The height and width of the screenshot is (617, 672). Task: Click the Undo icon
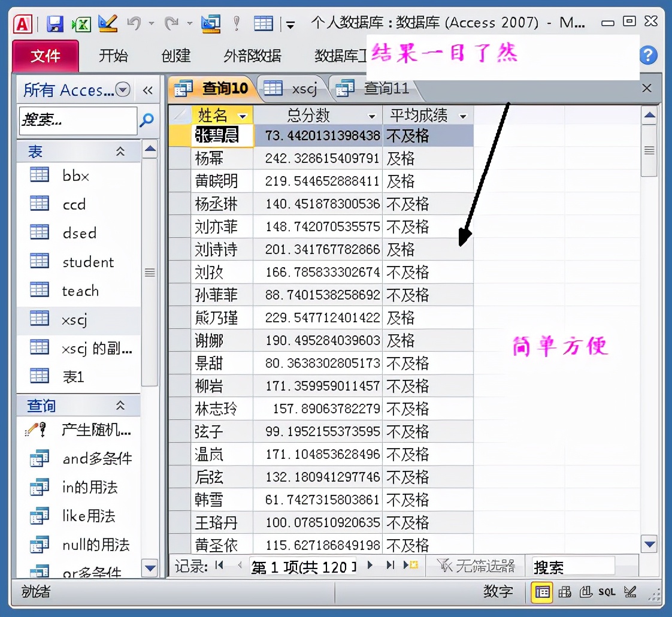coord(134,22)
